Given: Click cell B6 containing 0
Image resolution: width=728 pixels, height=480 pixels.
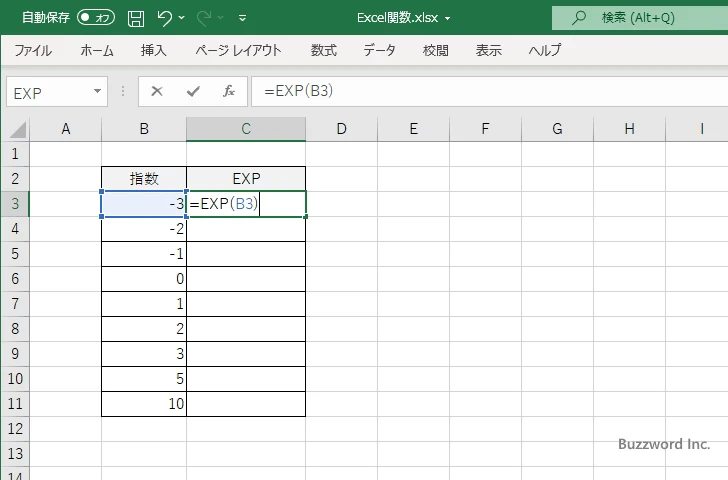Looking at the screenshot, I should point(144,279).
